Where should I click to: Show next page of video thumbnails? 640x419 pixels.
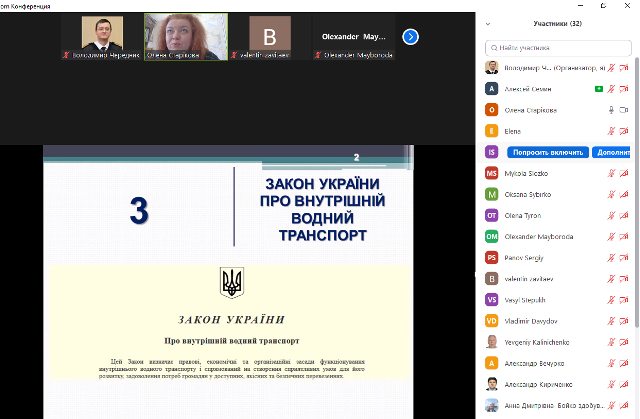tap(410, 37)
